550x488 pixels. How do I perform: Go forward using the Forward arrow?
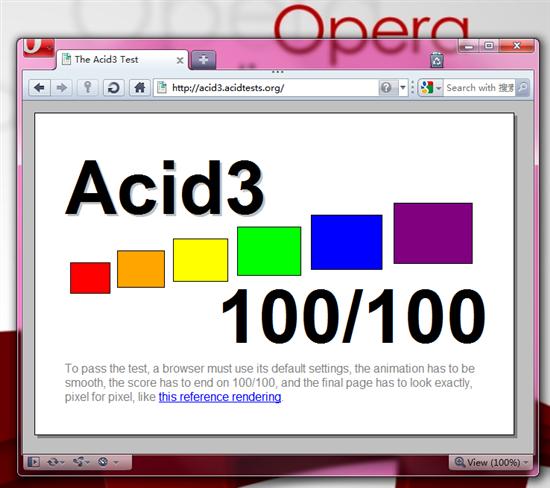(x=62, y=88)
